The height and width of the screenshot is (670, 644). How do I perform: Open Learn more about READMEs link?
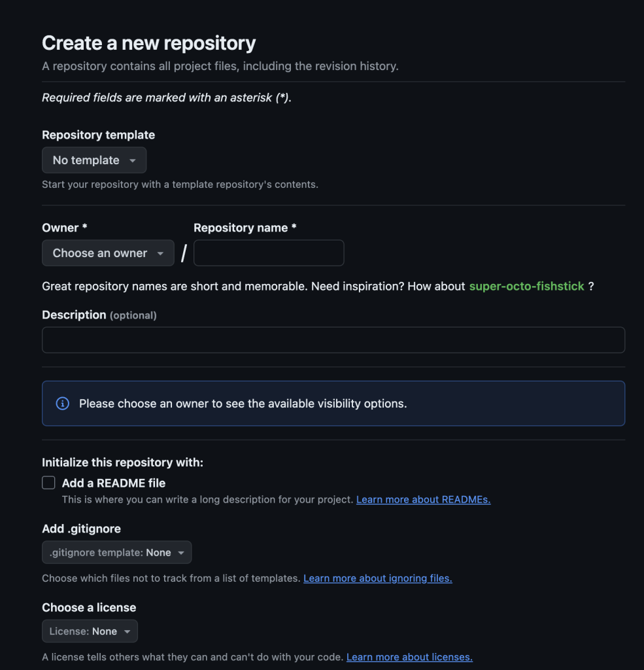coord(424,499)
